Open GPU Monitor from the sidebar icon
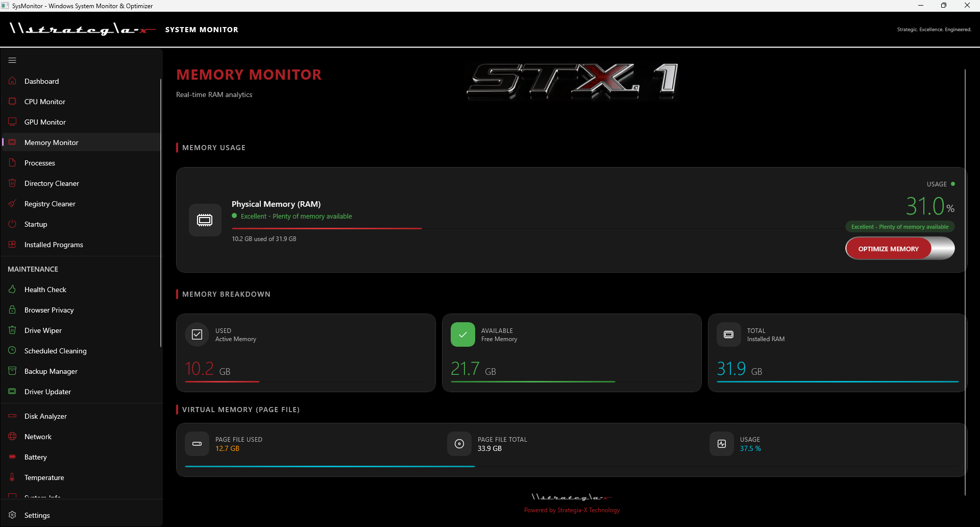980x527 pixels. coord(12,122)
